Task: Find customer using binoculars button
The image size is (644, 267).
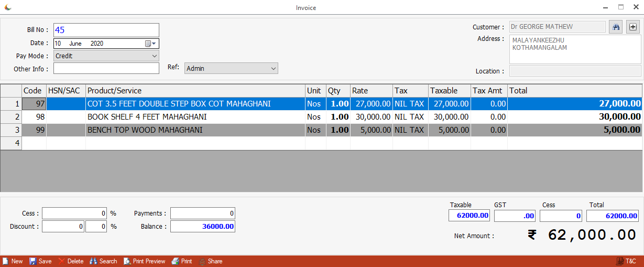Action: (x=616, y=27)
